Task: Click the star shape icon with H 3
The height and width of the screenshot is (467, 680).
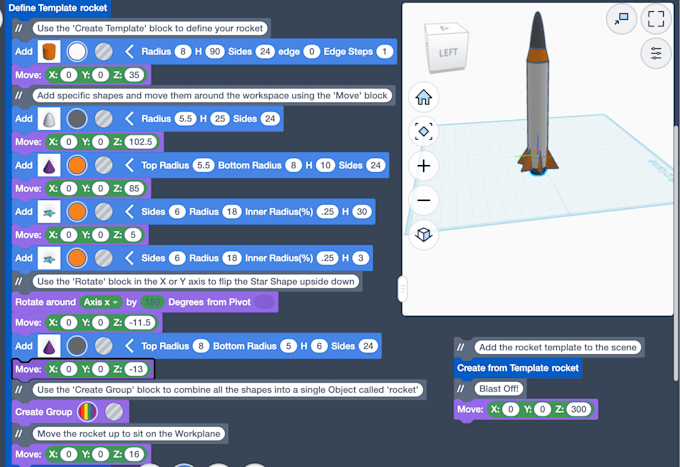Action: coord(49,258)
